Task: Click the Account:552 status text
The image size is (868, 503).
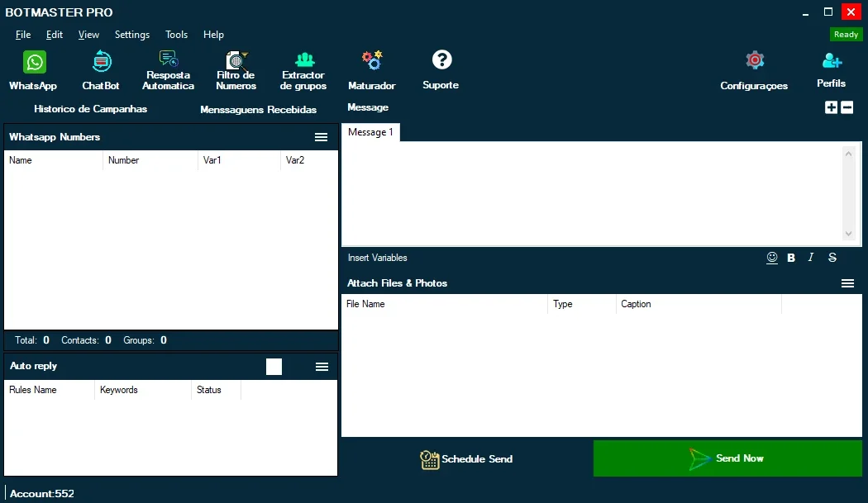Action: 42,494
